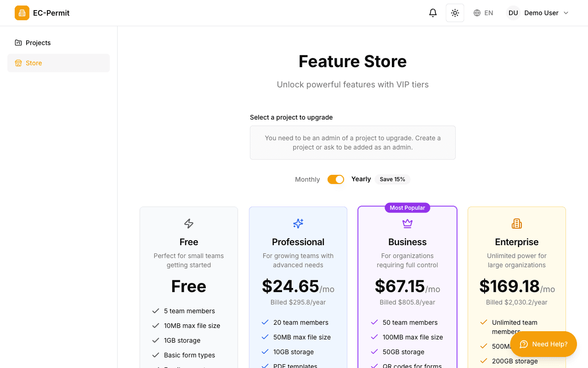Click the Save 15% badge
588x368 pixels.
[392, 179]
